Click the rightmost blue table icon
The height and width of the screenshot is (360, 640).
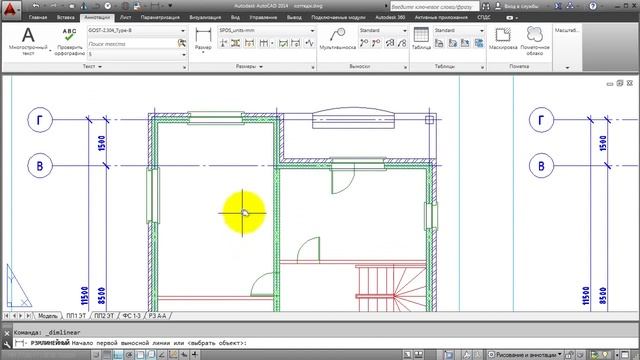click(x=479, y=43)
